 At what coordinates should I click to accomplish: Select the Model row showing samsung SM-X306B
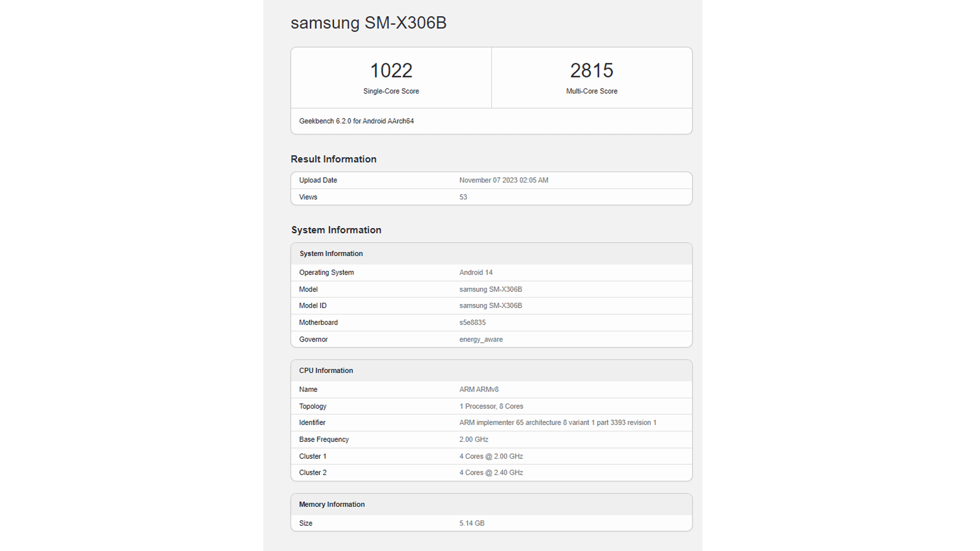point(490,289)
